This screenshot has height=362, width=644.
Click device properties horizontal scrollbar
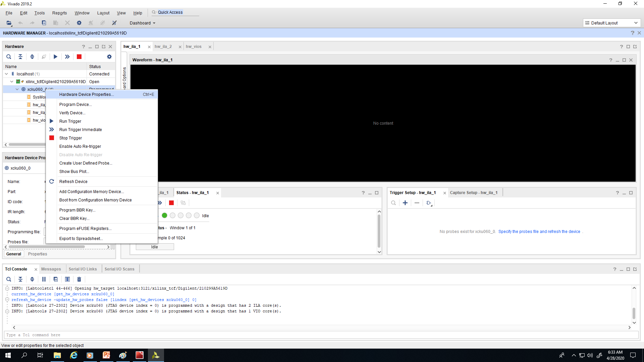click(47, 247)
